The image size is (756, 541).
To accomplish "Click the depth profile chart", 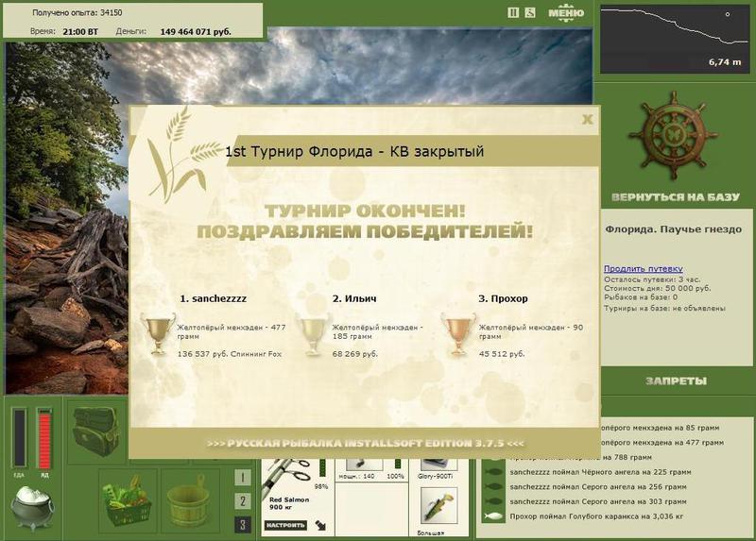I will (x=675, y=39).
